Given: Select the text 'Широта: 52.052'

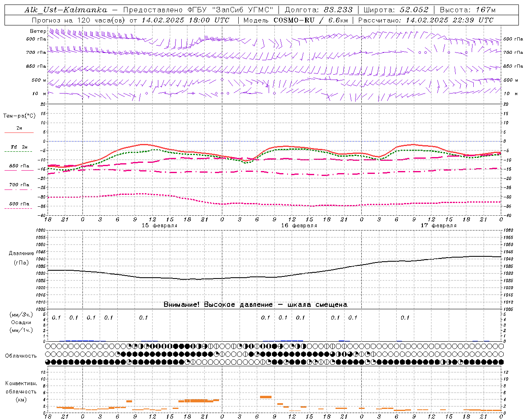Looking at the screenshot, I should (396, 10).
